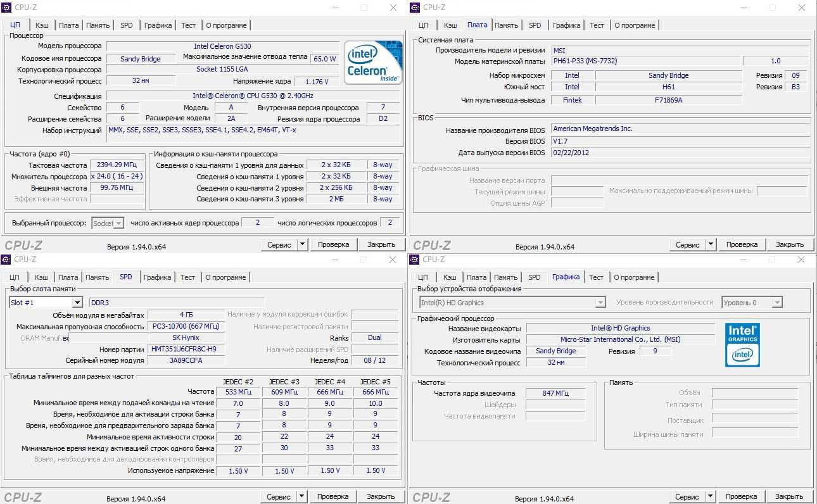Switch to the ЦП tab in the mainboard window

(424, 25)
